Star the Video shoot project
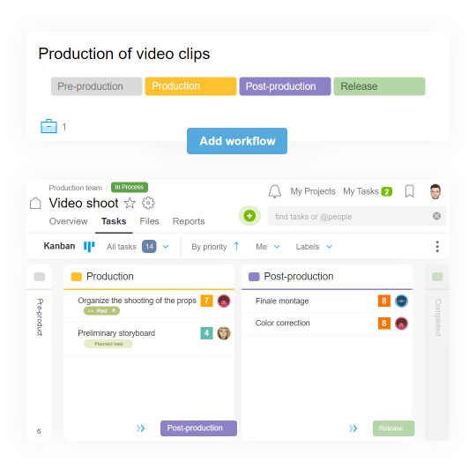 pos(130,203)
